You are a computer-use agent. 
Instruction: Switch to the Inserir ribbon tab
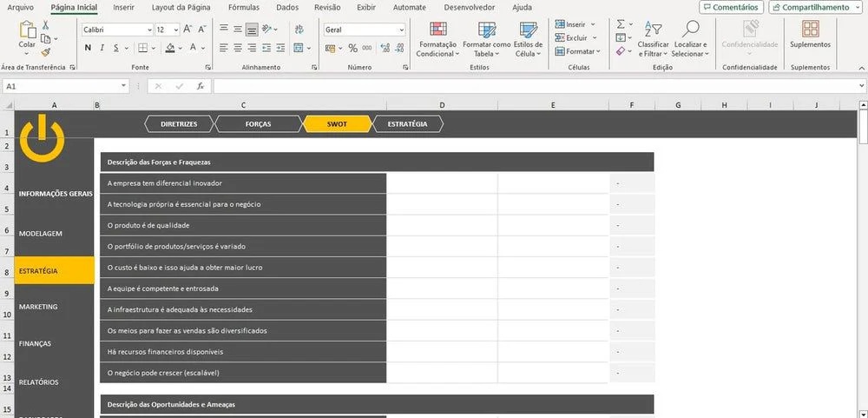click(123, 7)
